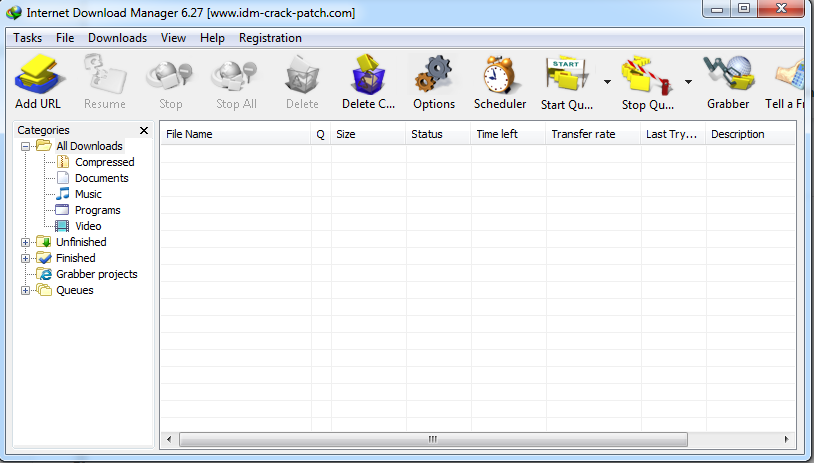Maximize the Internet Download Manager window
This screenshot has width=814, height=463.
744,9
